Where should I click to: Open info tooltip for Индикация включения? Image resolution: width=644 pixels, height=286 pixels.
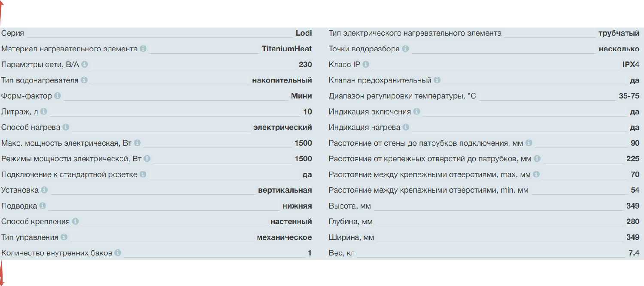(x=416, y=112)
